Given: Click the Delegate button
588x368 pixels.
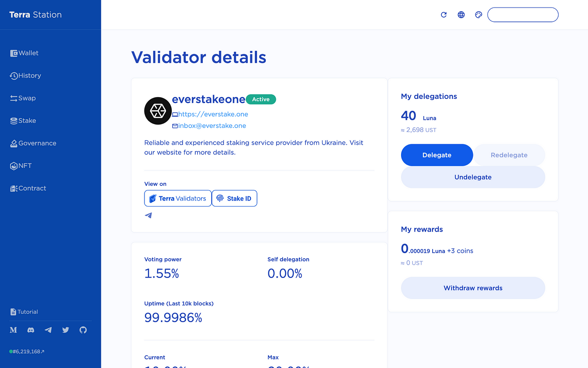Looking at the screenshot, I should [437, 155].
